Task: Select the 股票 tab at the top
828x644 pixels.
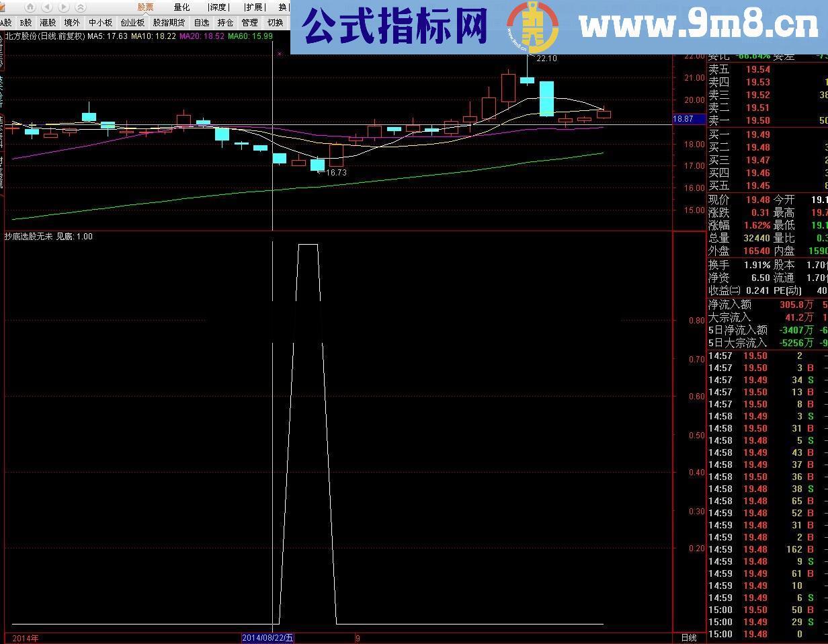Action: point(144,7)
